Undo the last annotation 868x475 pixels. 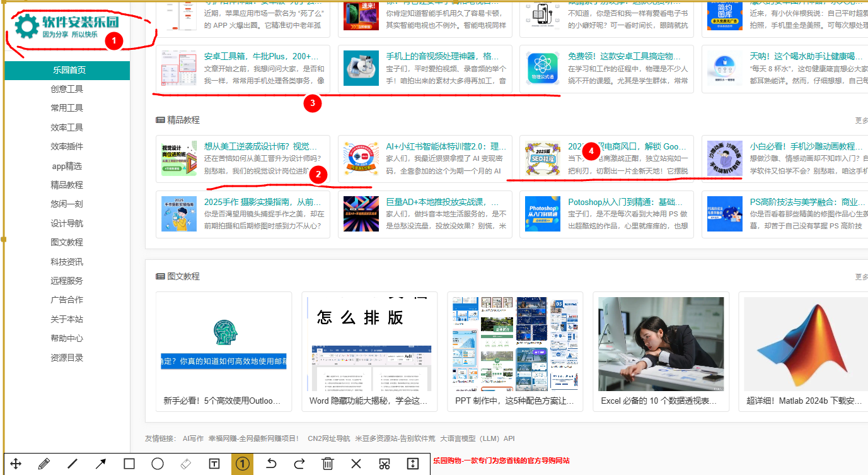(x=271, y=464)
